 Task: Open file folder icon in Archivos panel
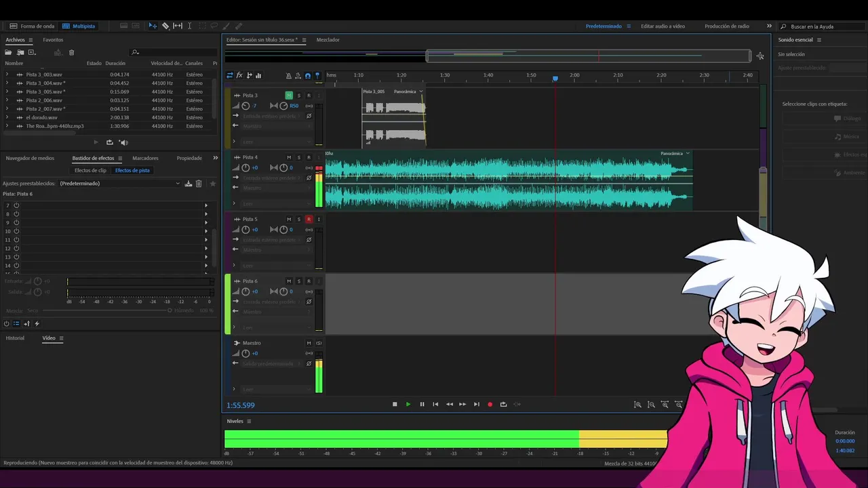pyautogui.click(x=9, y=52)
